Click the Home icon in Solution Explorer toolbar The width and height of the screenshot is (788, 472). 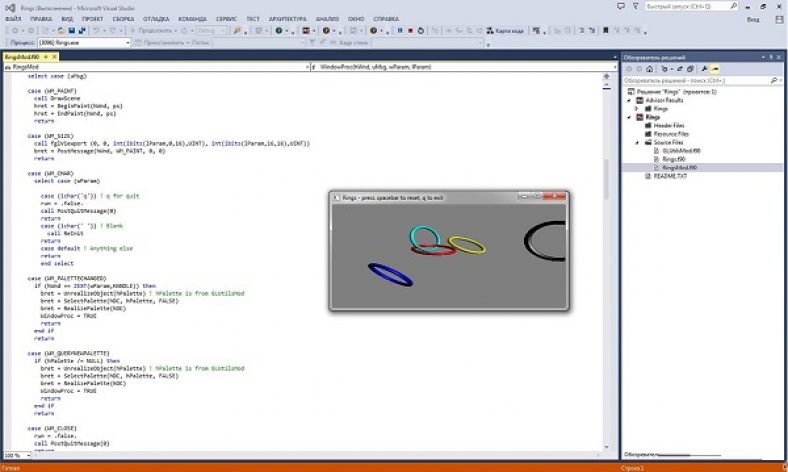click(x=649, y=69)
